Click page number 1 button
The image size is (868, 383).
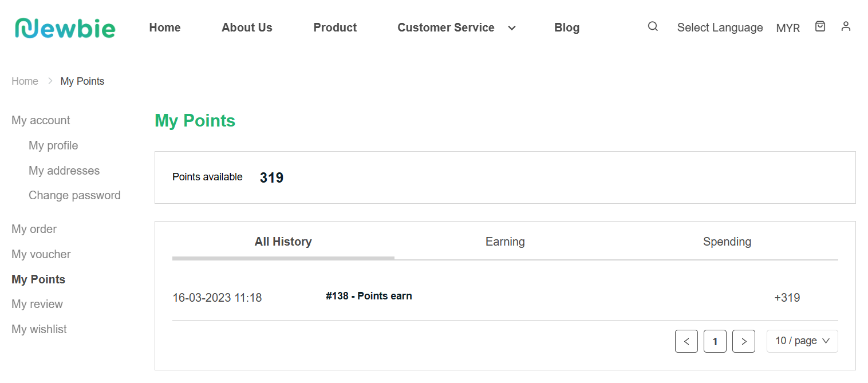click(715, 341)
